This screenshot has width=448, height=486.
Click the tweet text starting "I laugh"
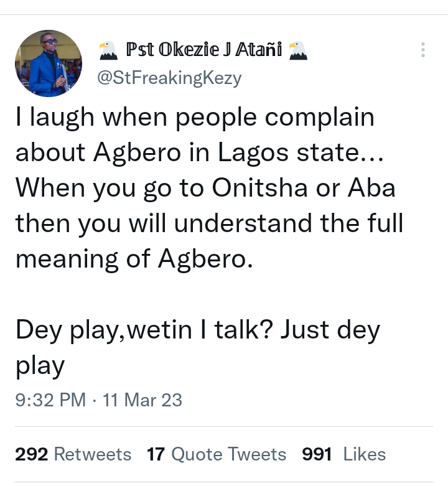(209, 188)
